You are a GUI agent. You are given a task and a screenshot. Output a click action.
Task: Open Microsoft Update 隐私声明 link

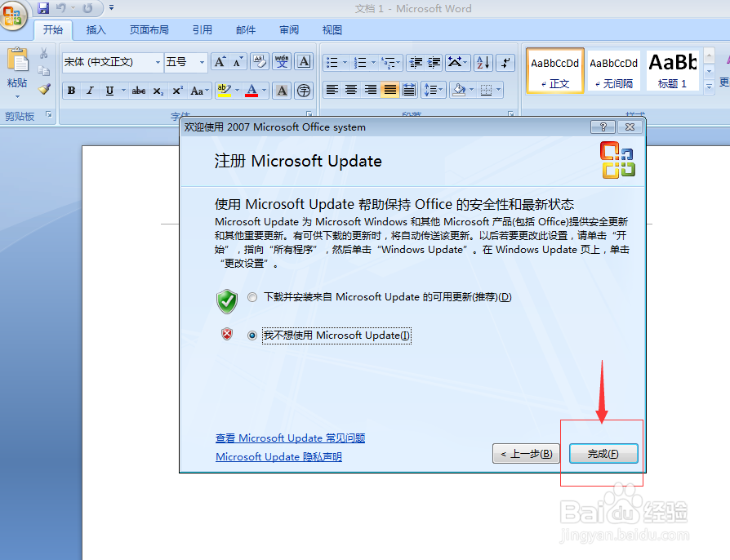(x=279, y=456)
